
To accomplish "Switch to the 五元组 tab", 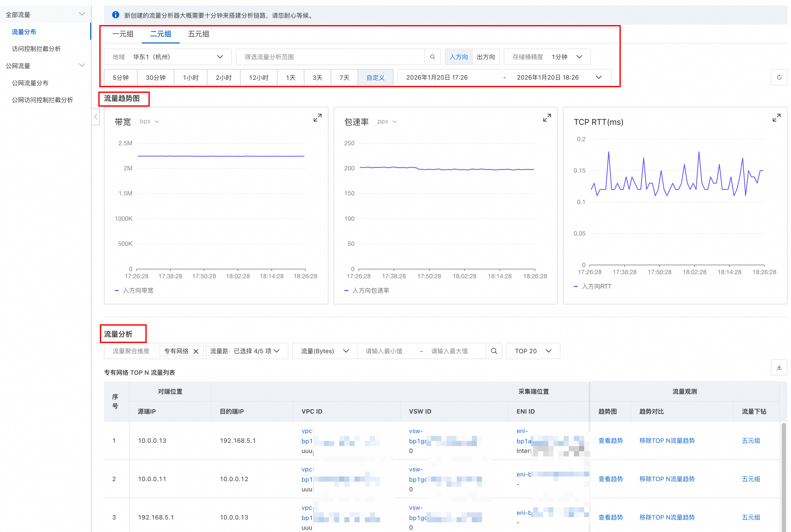I will tap(198, 34).
